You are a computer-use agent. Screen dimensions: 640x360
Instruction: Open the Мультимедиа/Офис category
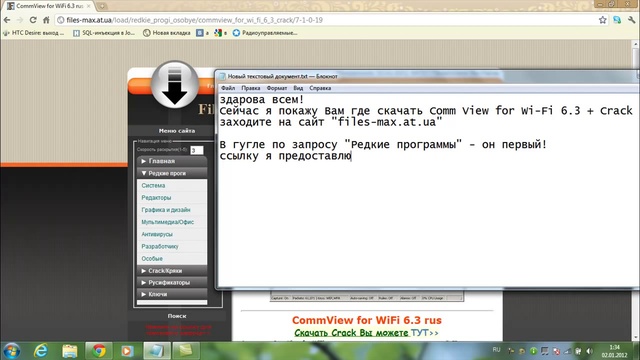(x=167, y=222)
